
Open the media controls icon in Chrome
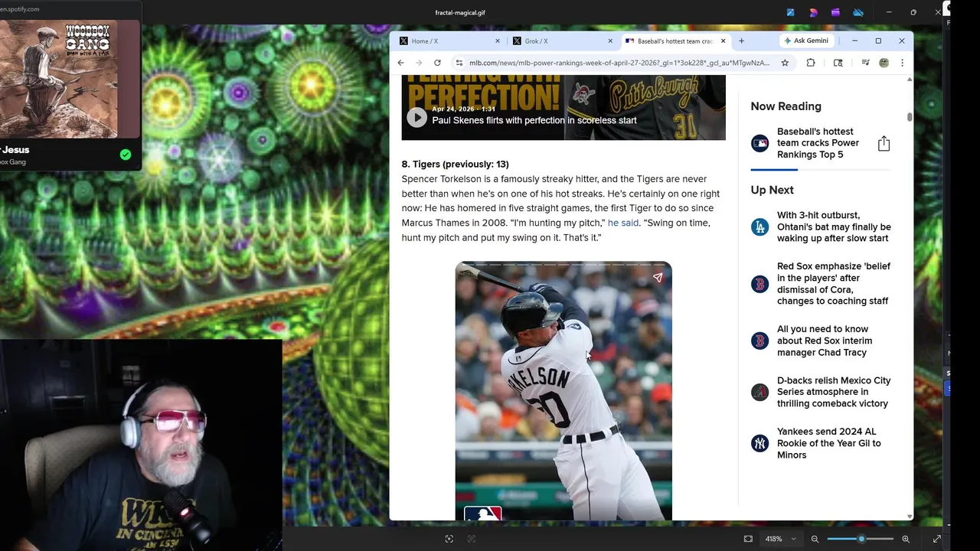(865, 63)
